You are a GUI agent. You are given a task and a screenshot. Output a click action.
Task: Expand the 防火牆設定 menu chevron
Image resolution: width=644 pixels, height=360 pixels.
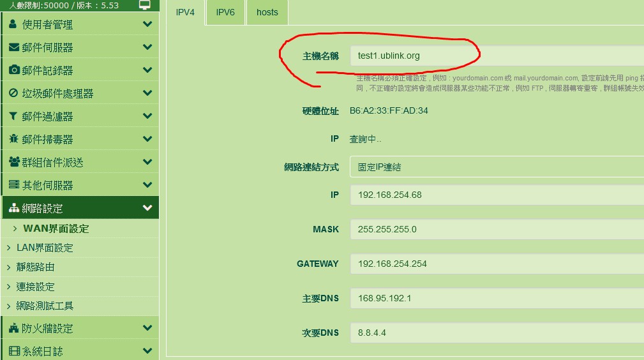(147, 328)
